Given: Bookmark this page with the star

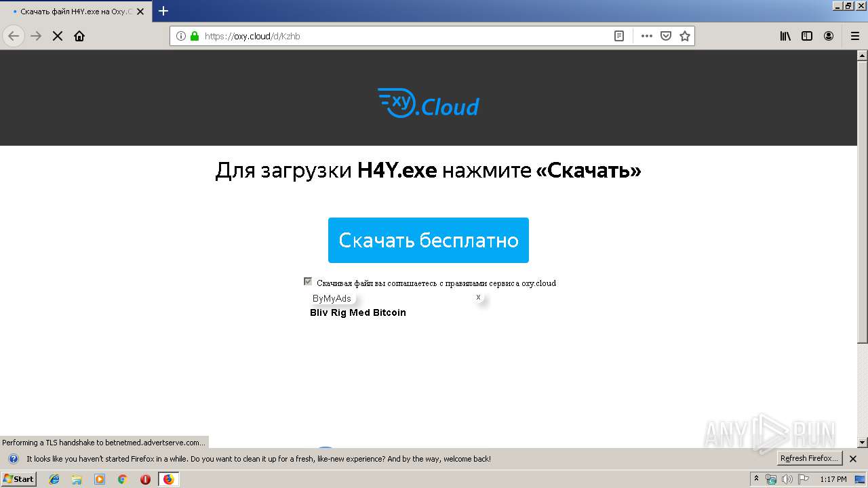Looking at the screenshot, I should point(685,36).
